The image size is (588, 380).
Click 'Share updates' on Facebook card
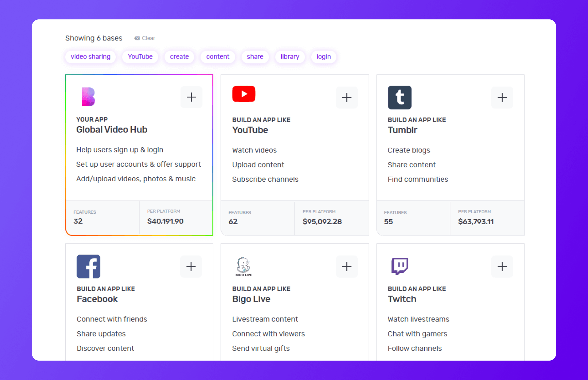101,334
